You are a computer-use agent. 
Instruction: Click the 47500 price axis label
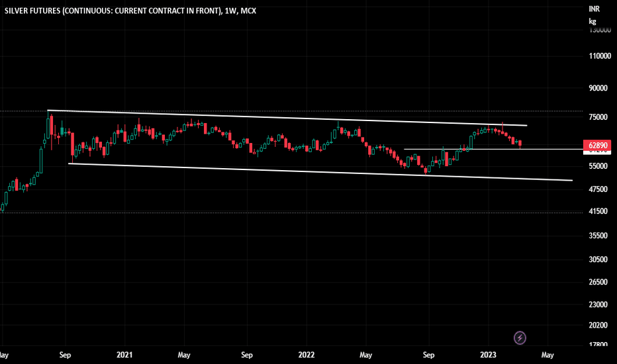598,189
